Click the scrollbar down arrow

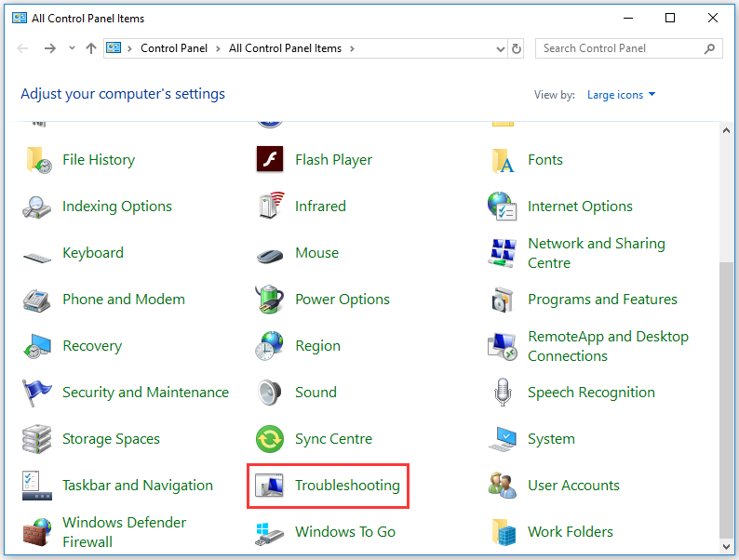(x=726, y=546)
